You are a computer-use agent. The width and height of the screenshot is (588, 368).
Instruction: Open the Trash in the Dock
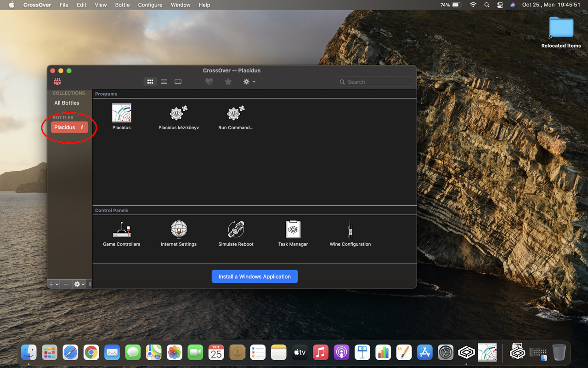(559, 353)
